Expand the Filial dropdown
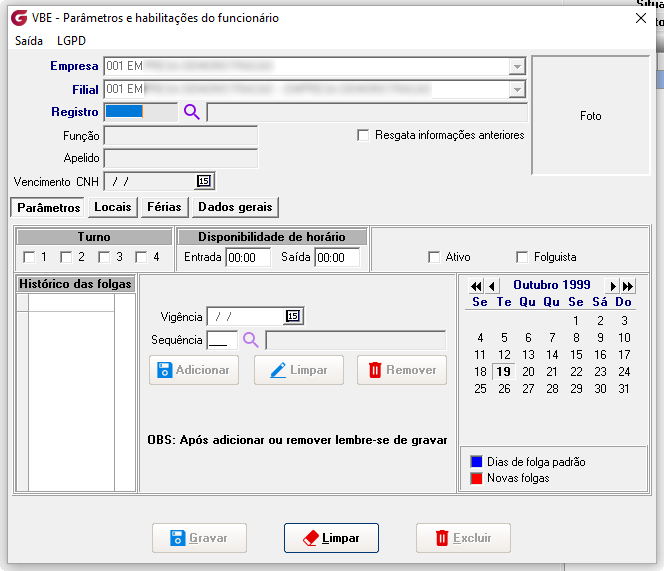Image resolution: width=664 pixels, height=571 pixels. pos(517,89)
